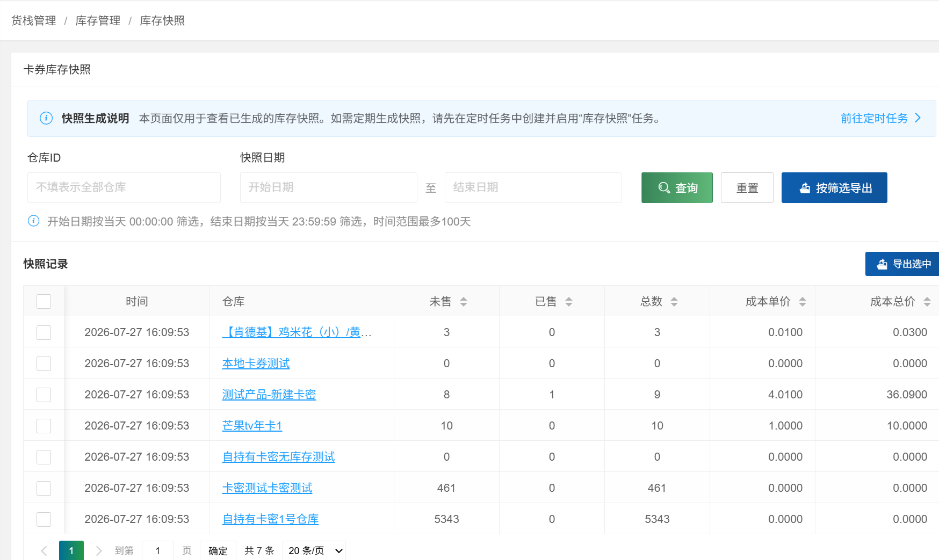The width and height of the screenshot is (939, 560).
Task: Click the 按筛选导出 export button
Action: pos(834,187)
